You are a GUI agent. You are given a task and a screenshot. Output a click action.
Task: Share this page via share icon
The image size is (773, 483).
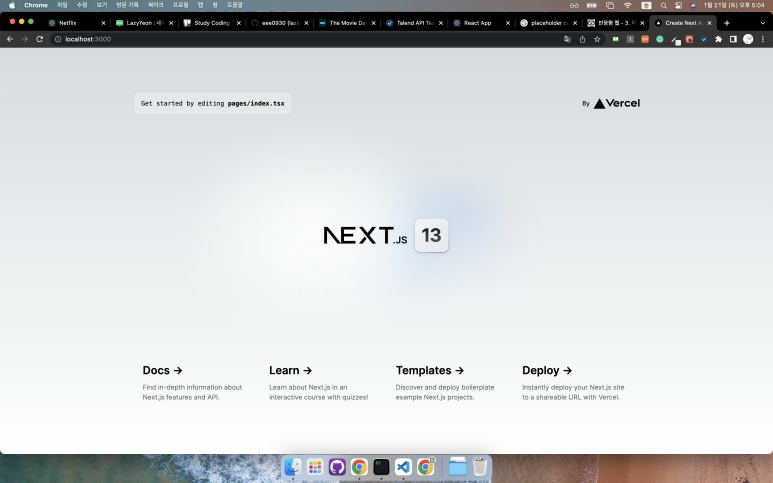pos(582,39)
